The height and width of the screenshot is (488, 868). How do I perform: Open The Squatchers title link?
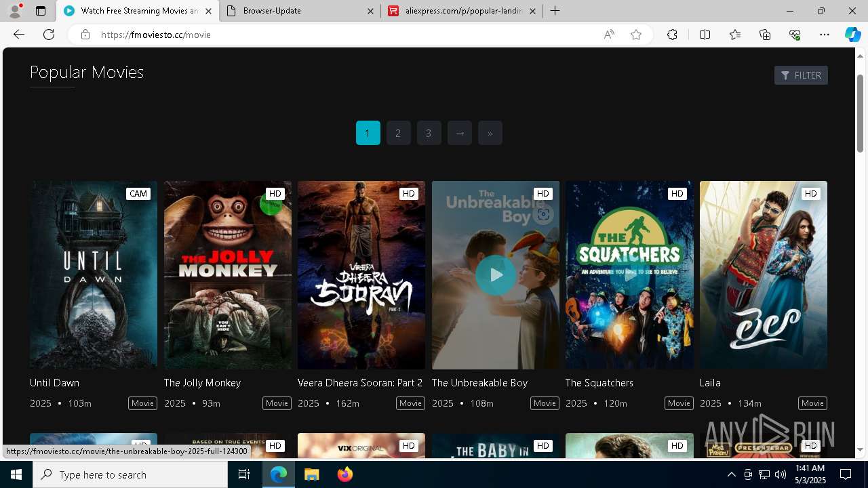(599, 383)
